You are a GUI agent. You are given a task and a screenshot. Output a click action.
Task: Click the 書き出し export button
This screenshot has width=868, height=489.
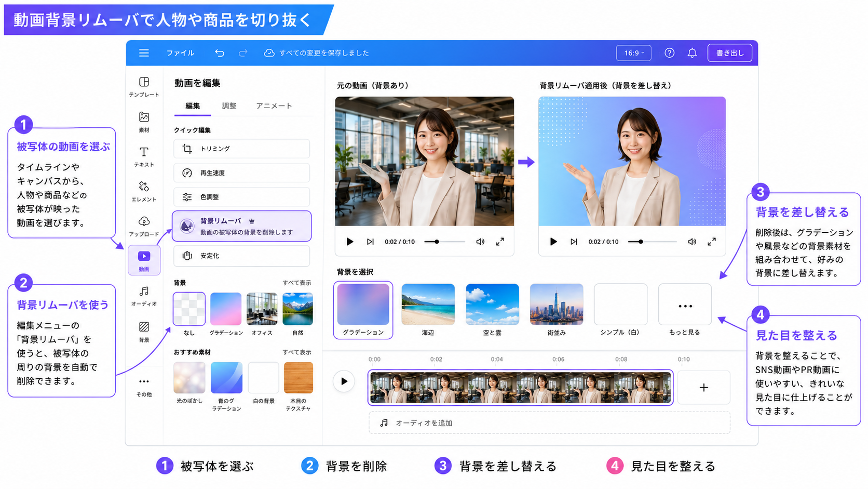pyautogui.click(x=730, y=53)
